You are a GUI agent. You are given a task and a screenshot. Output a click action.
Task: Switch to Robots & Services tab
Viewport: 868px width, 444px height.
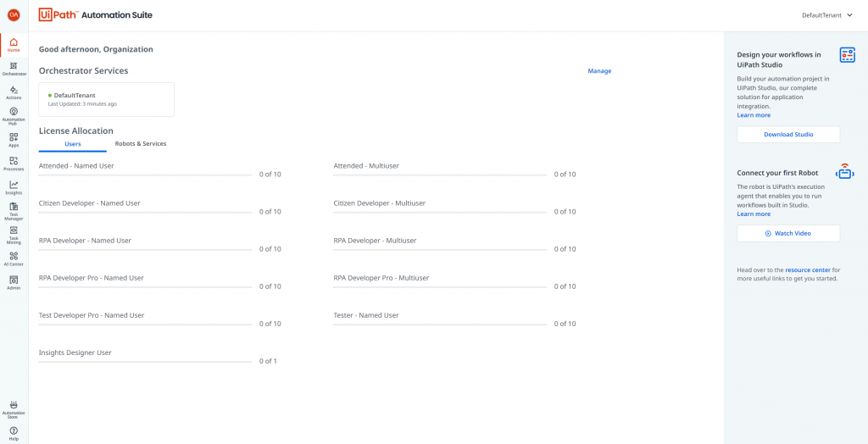[x=141, y=144]
